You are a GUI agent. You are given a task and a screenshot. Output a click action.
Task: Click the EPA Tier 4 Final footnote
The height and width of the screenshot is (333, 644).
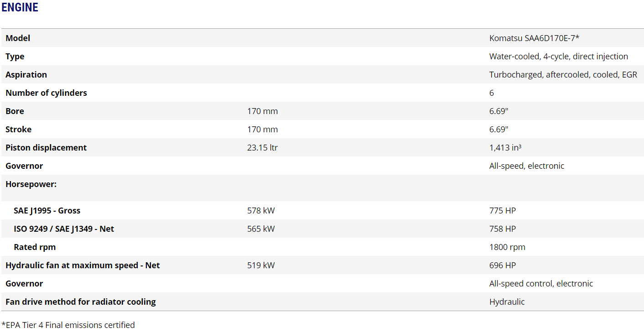coord(68,325)
